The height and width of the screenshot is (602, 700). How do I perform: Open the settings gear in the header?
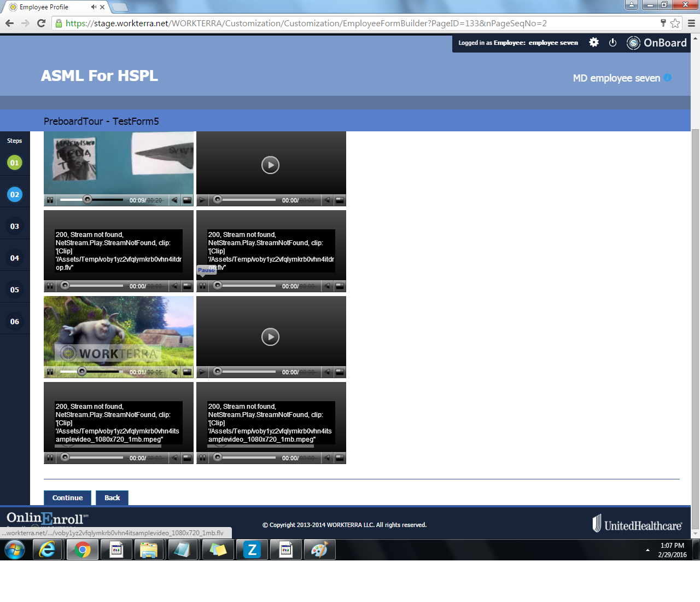pos(594,43)
